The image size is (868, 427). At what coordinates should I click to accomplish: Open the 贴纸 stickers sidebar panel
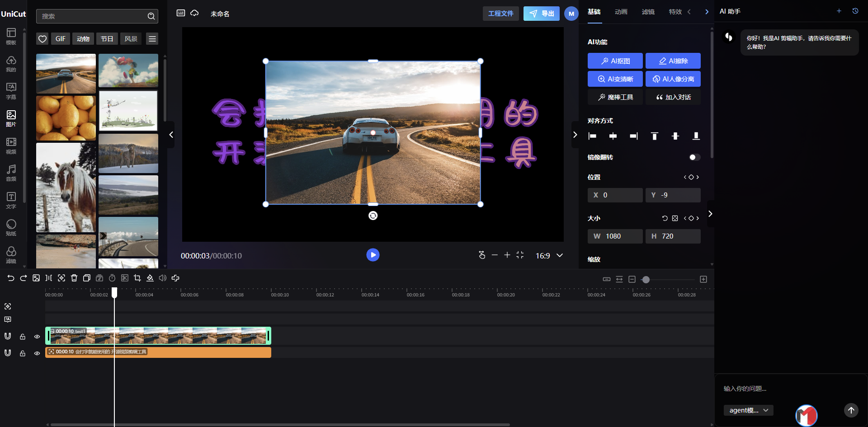click(11, 228)
